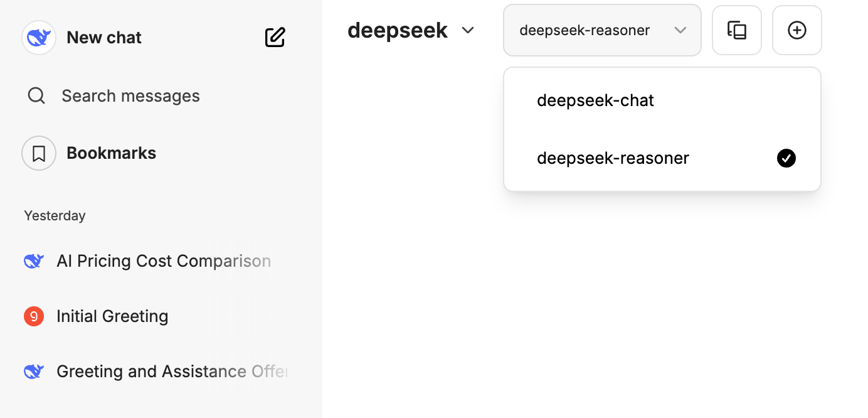Click the DeepSeek whale logo avatar
This screenshot has width=868, height=418.
click(x=39, y=38)
